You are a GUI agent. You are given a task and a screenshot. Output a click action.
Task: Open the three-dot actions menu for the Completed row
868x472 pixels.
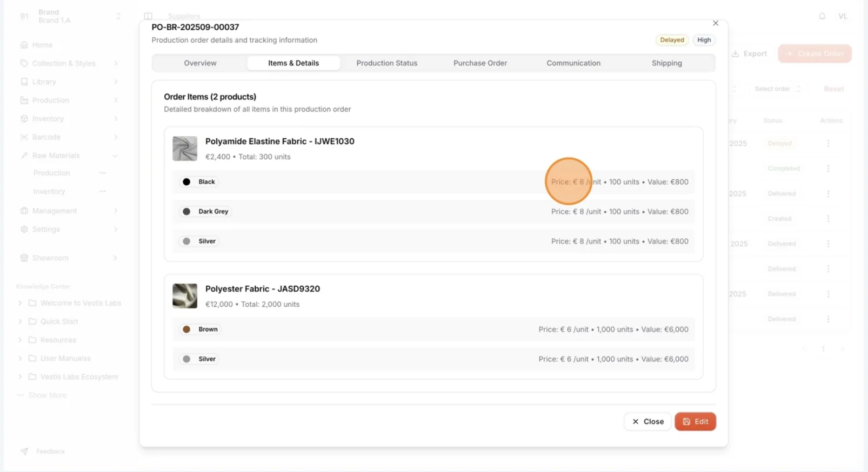click(828, 168)
